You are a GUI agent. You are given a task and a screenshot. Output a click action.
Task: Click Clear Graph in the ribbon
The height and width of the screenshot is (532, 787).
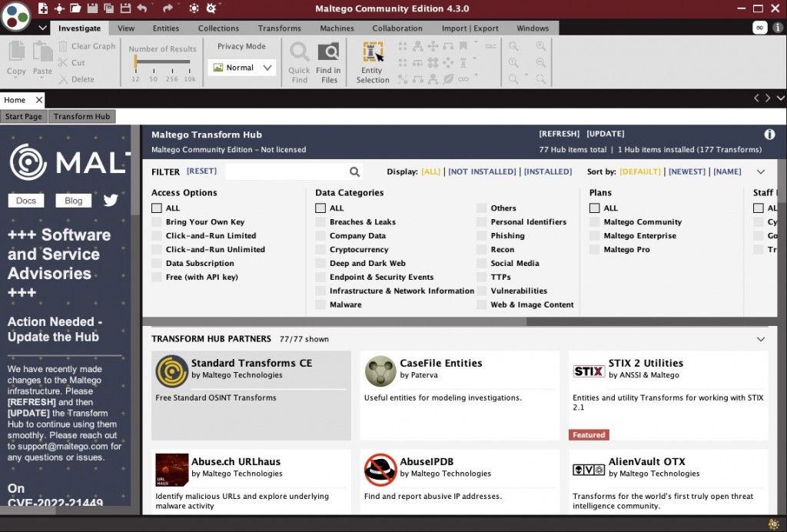88,46
